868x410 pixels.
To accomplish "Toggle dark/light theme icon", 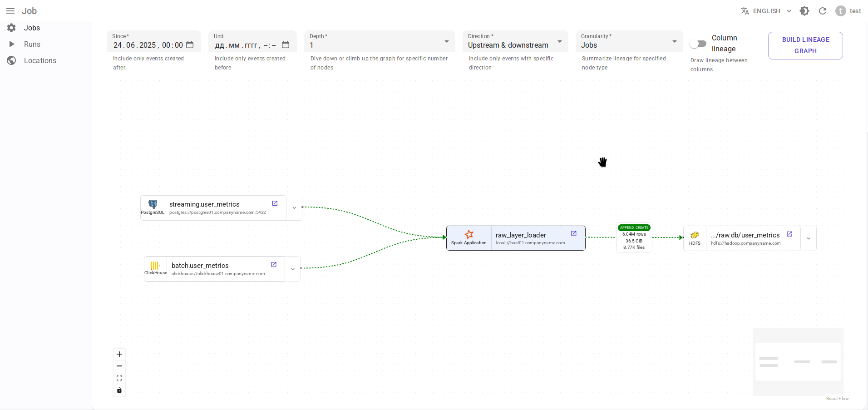I will point(804,11).
